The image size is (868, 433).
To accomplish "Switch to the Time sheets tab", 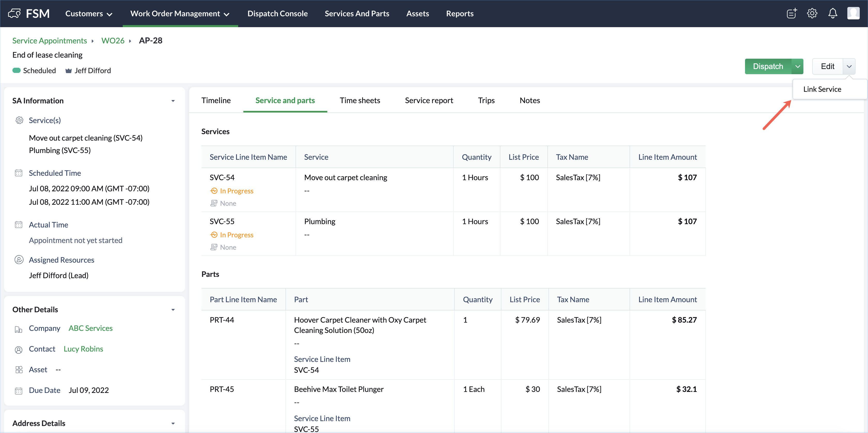I will [x=360, y=101].
